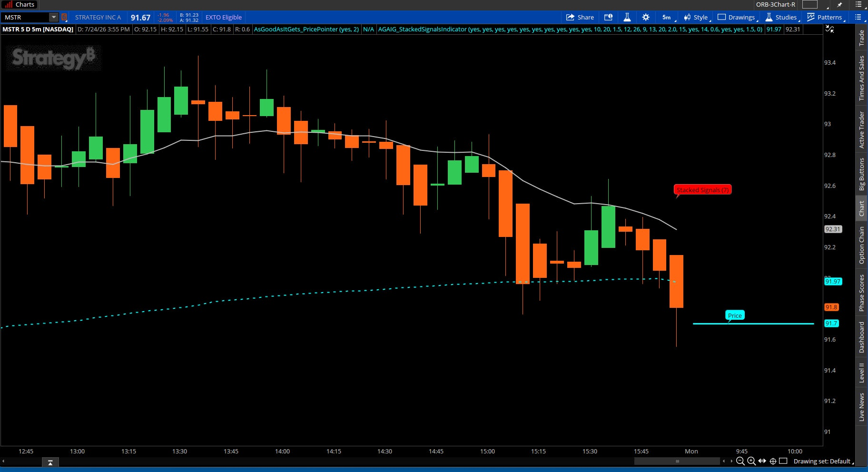The image size is (868, 472).
Task: Switch to the Active Trader sidebar tab
Action: (861, 130)
